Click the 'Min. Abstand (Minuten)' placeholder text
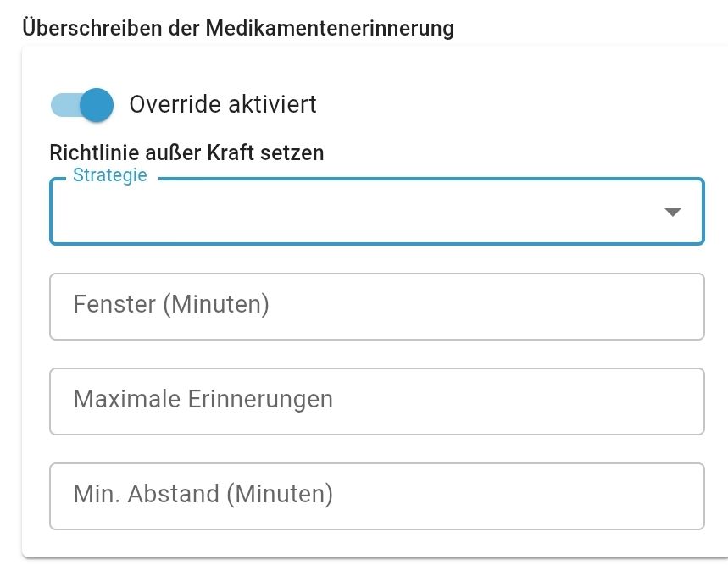Screen dimensions: 728x587 pos(203,494)
